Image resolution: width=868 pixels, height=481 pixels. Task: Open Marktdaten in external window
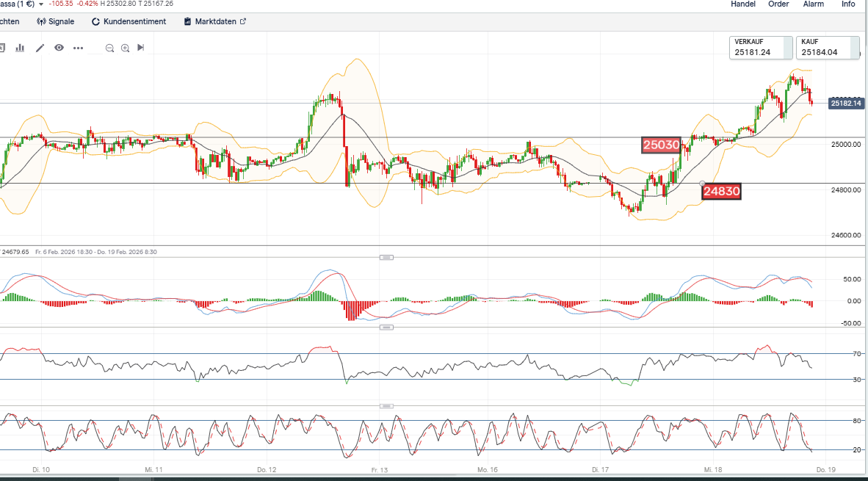[x=243, y=21]
